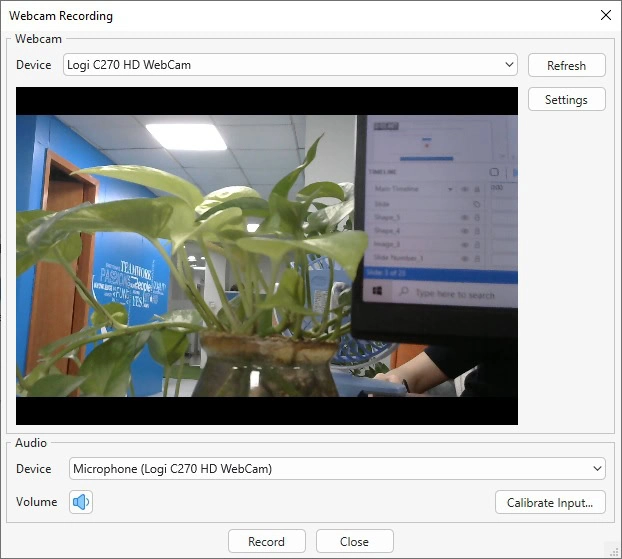Screen dimensions: 622x559
Task: Click the Volume speaker icon
Action: [81, 502]
